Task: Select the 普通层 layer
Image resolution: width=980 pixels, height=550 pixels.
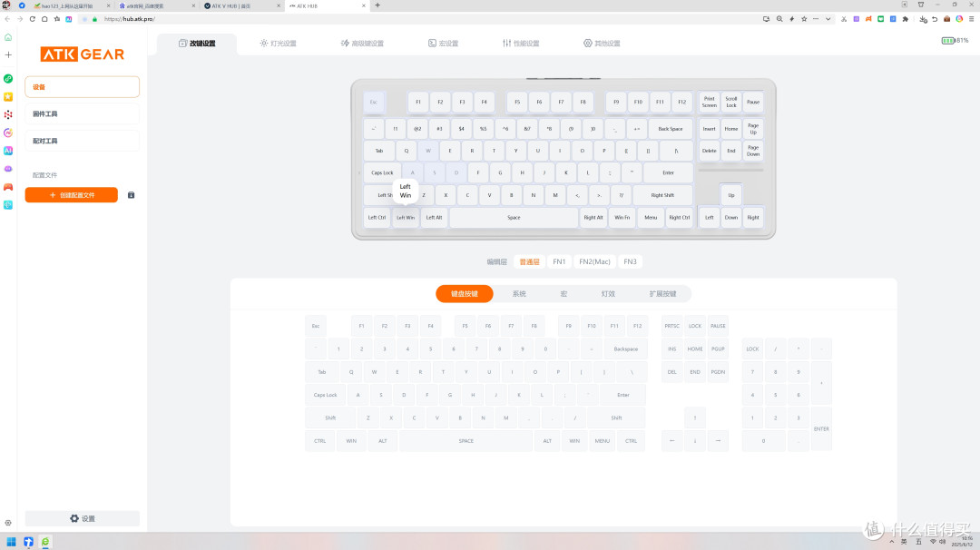Action: click(x=529, y=262)
